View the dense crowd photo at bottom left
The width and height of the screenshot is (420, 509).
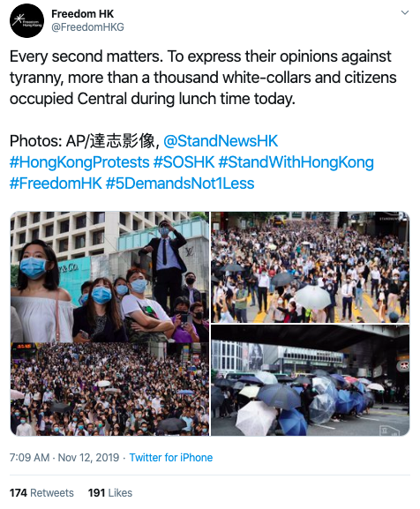[109, 389]
